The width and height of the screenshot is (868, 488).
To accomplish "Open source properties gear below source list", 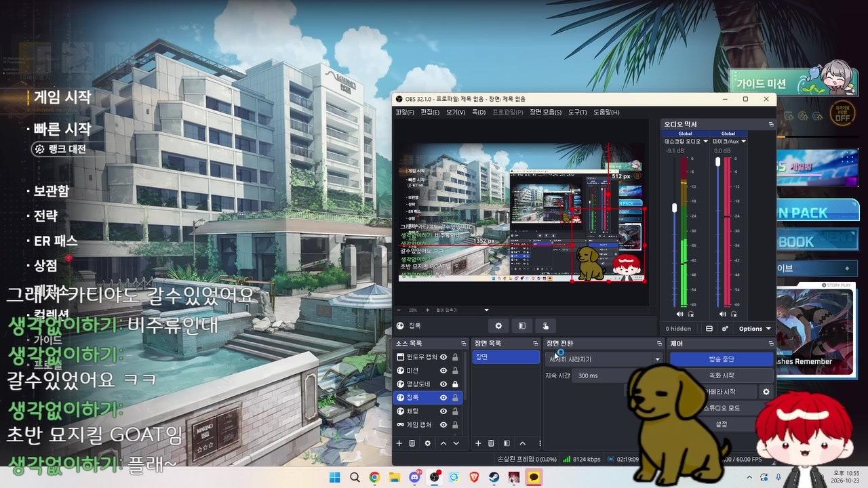I will [427, 443].
